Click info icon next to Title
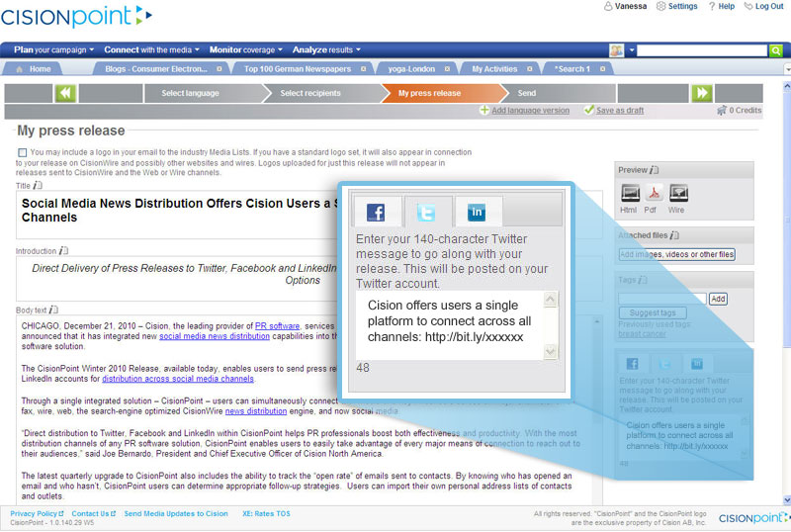The width and height of the screenshot is (791, 532). (x=38, y=186)
